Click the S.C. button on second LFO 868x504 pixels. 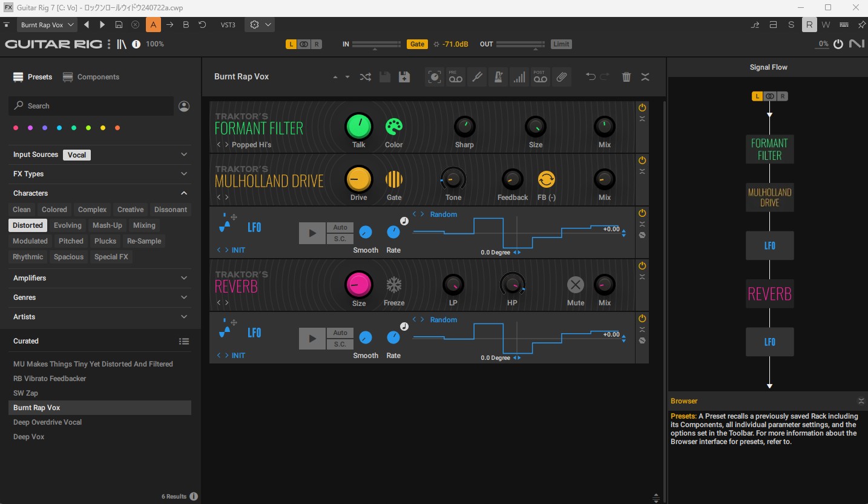pyautogui.click(x=340, y=344)
